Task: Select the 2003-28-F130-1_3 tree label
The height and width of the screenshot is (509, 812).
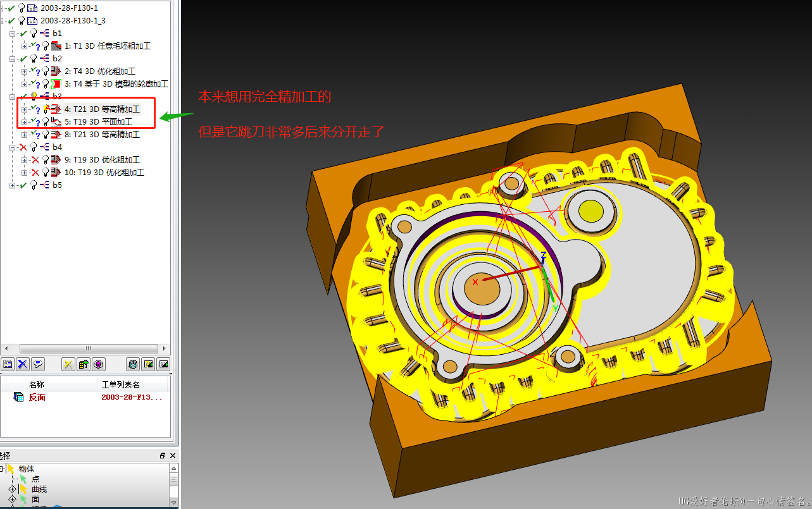Action: pyautogui.click(x=73, y=21)
